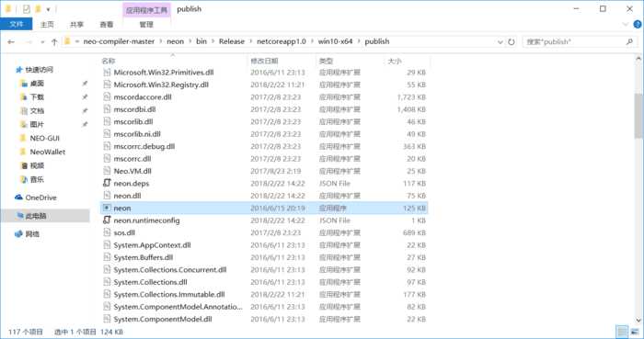Navigate to Release in address bar
Viewport: 644px width, 339px height.
coord(232,42)
